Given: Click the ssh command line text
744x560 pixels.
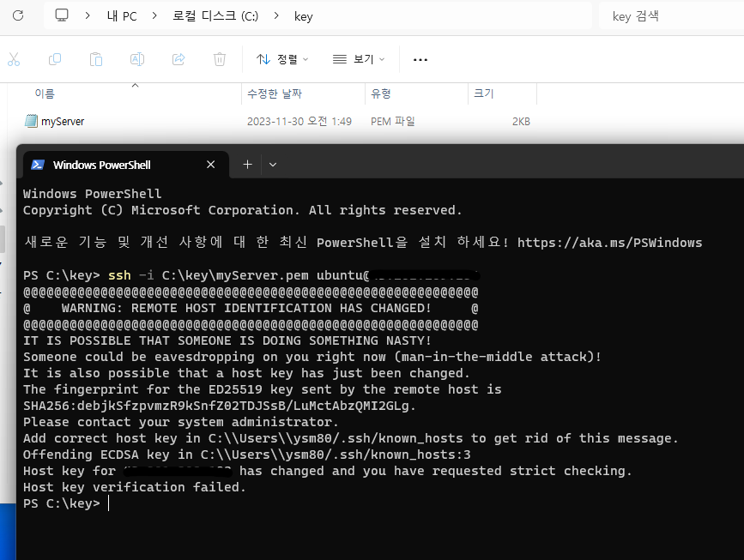Looking at the screenshot, I should pyautogui.click(x=251, y=275).
